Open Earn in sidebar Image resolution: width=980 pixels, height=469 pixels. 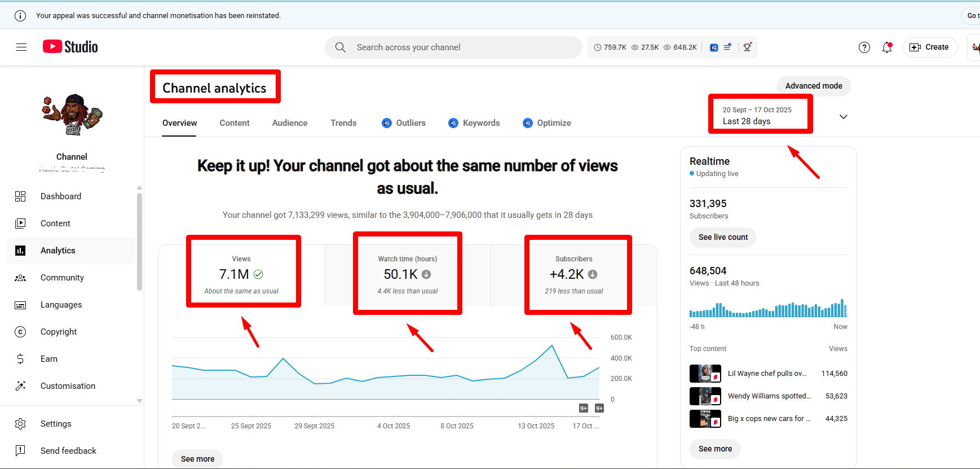(x=71, y=359)
